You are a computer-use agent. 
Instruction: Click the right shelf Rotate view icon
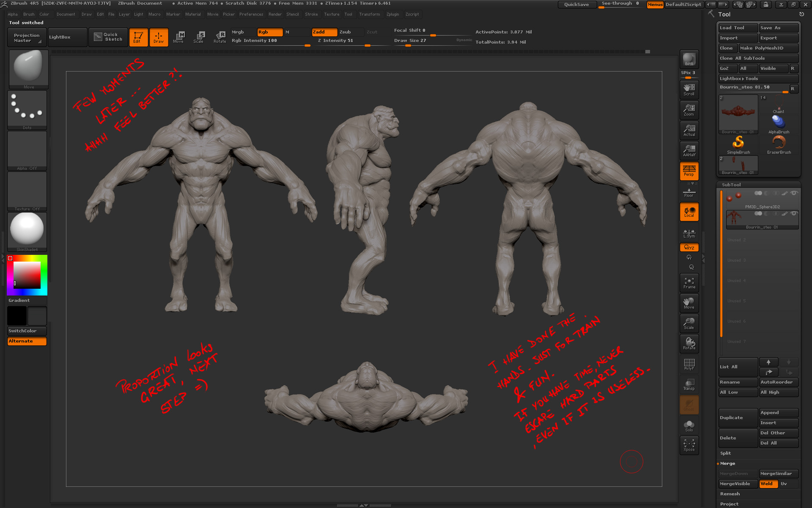[689, 344]
